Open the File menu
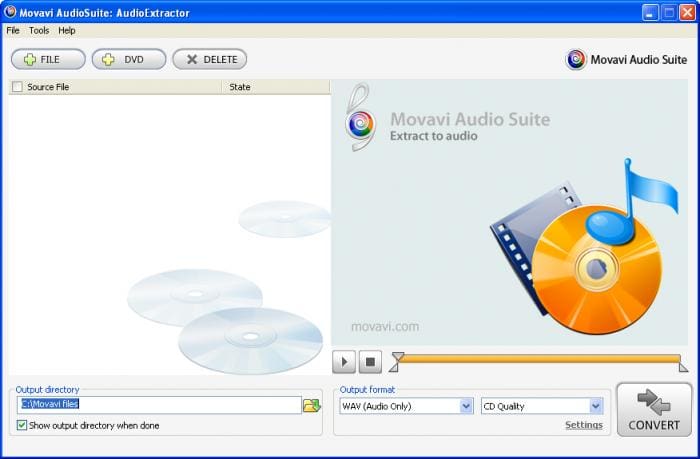This screenshot has width=700, height=459. 13,30
